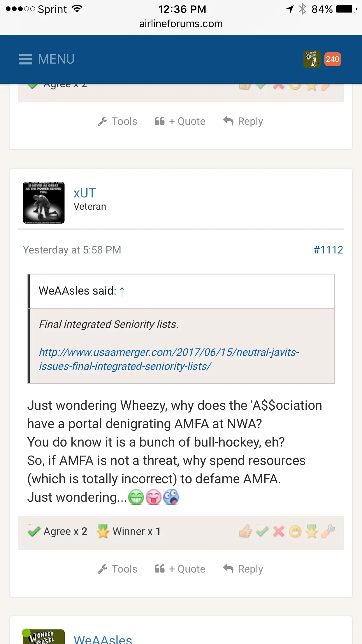Rate xUT's post with thumbs-up Like
Image resolution: width=362 pixels, height=644 pixels.
click(245, 531)
